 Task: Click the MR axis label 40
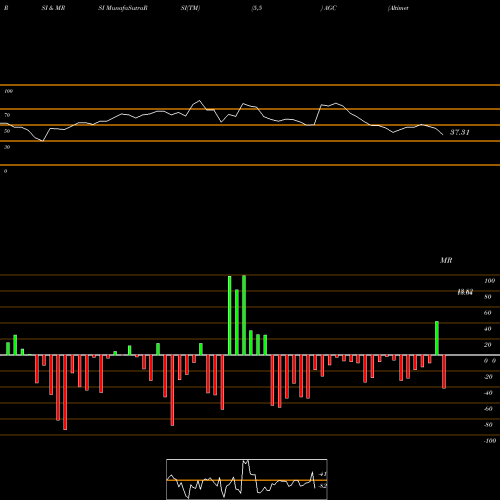tap(488, 329)
